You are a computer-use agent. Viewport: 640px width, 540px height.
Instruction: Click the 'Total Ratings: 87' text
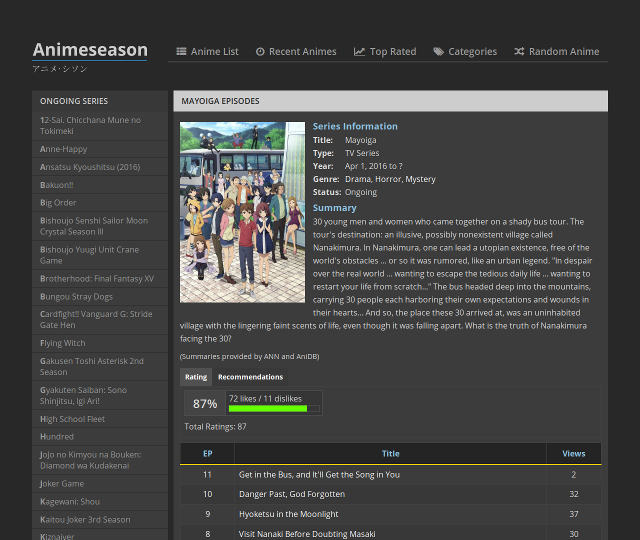point(215,427)
